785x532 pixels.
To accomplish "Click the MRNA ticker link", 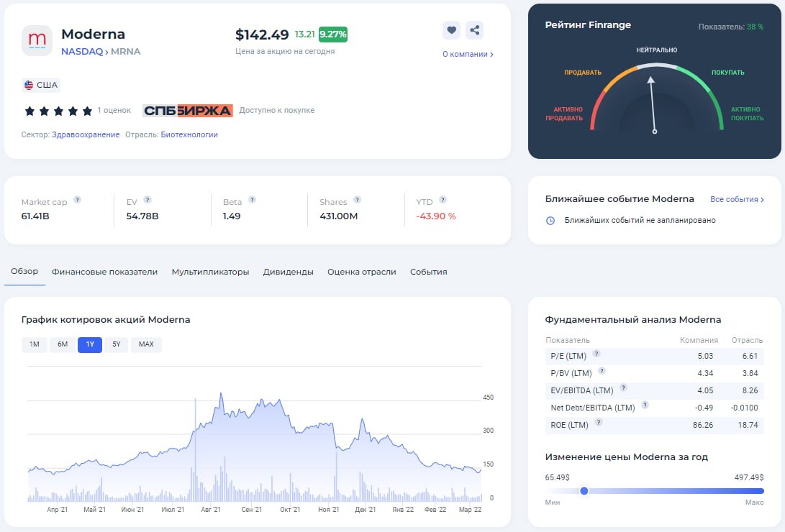I will tap(126, 52).
